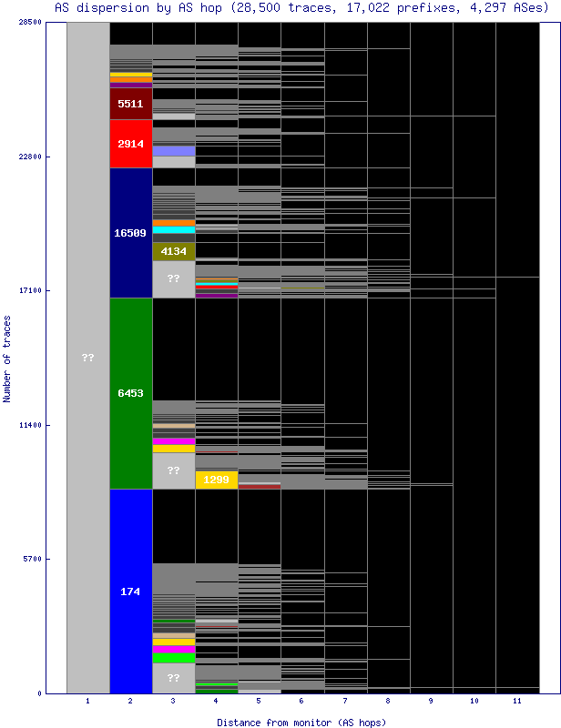Select the olive 4134 AS block
561x728 pixels.
(173, 251)
